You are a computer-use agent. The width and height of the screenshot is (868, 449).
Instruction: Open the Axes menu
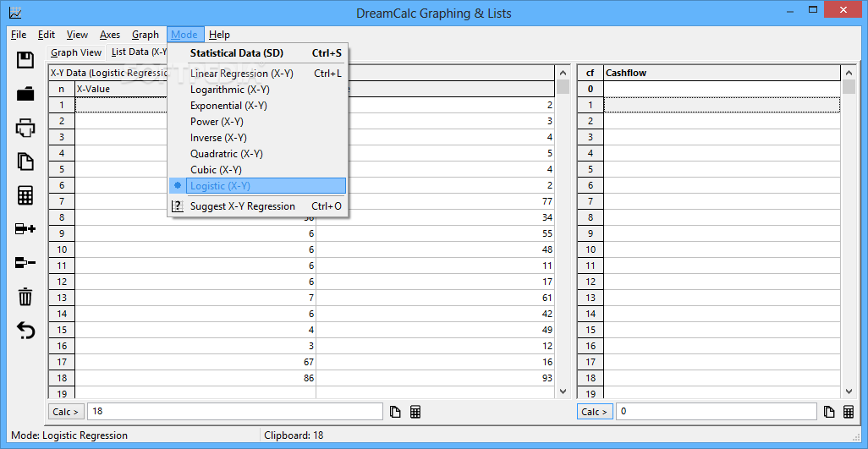110,35
